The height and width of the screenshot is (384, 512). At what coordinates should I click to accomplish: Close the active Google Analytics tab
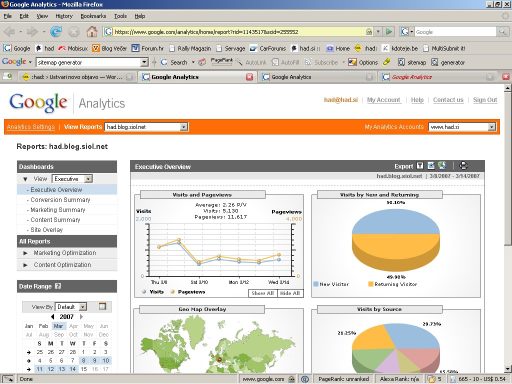tap(249, 77)
